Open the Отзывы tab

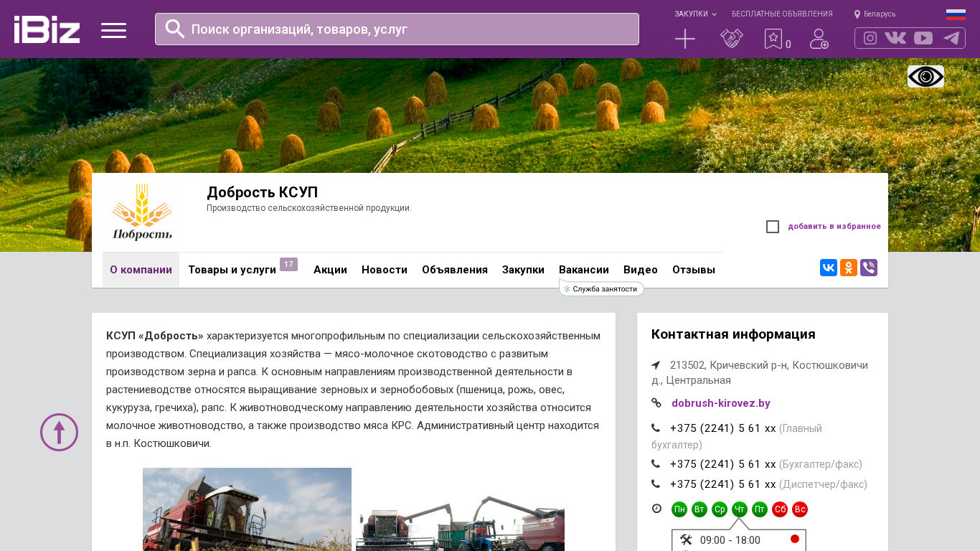coord(694,270)
